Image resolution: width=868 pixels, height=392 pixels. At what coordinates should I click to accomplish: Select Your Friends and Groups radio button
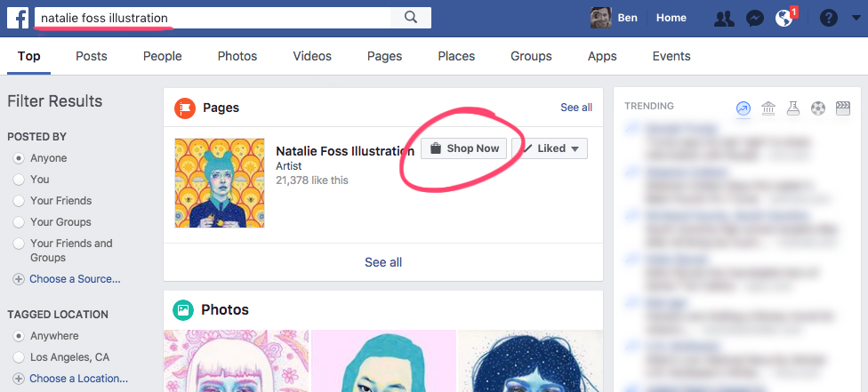(x=19, y=244)
